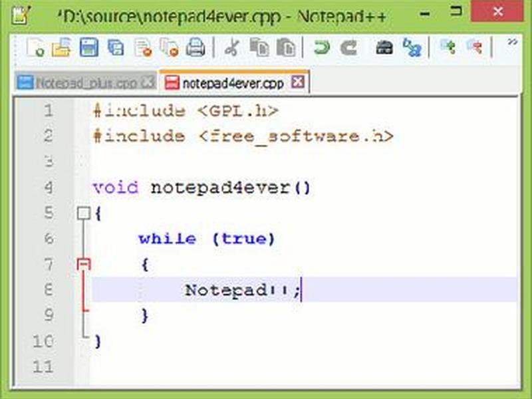Click on '(true)' on line 6
The height and width of the screenshot is (399, 532).
point(243,239)
